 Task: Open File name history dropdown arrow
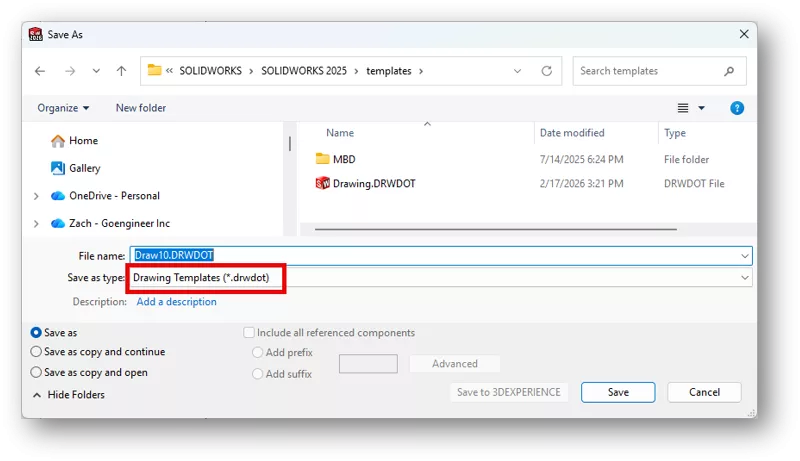pos(745,255)
